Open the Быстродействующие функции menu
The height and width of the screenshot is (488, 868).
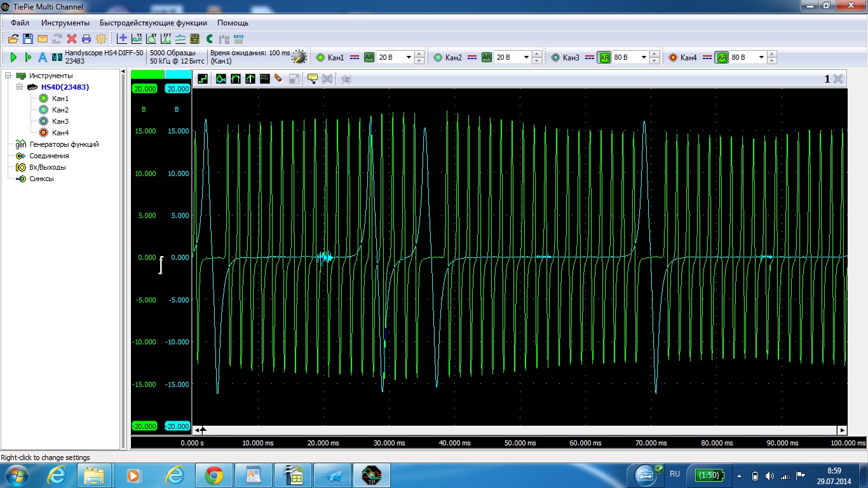[153, 23]
